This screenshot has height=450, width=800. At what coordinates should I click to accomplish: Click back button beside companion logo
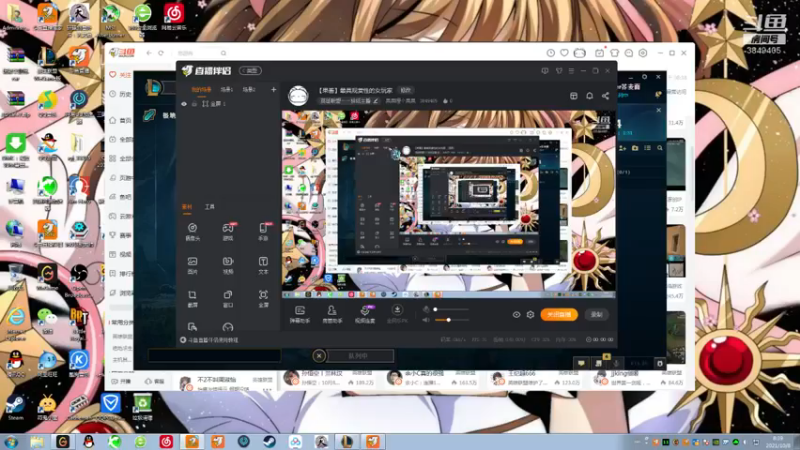251,71
